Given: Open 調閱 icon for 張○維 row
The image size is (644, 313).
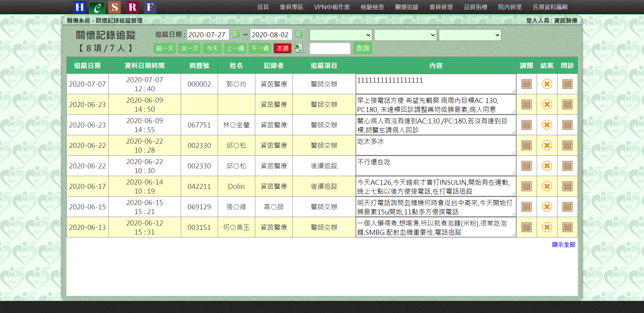Looking at the screenshot, I should (x=527, y=207).
